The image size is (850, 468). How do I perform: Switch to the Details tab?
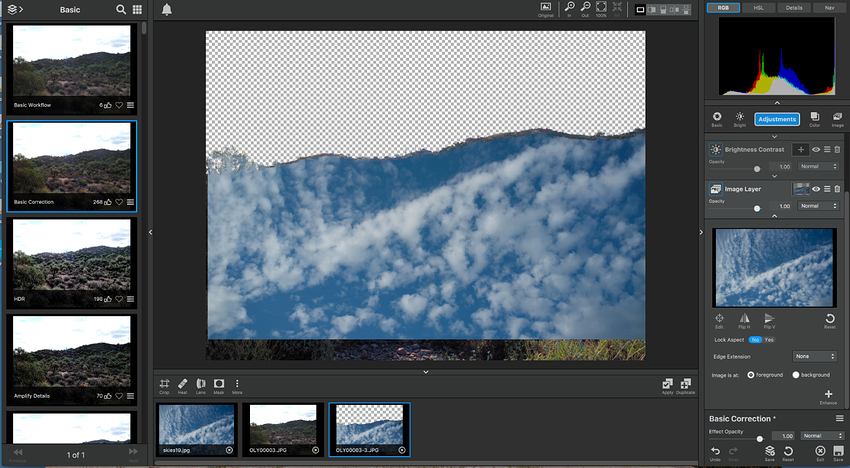[793, 7]
